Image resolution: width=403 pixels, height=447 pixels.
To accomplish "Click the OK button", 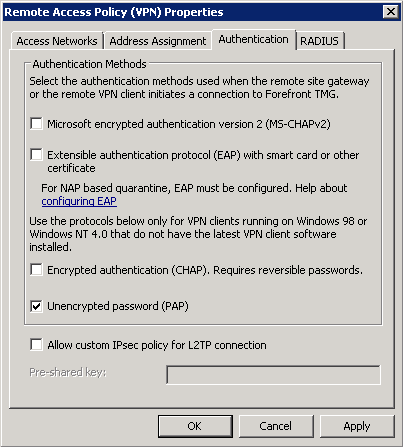I will click(x=195, y=426).
